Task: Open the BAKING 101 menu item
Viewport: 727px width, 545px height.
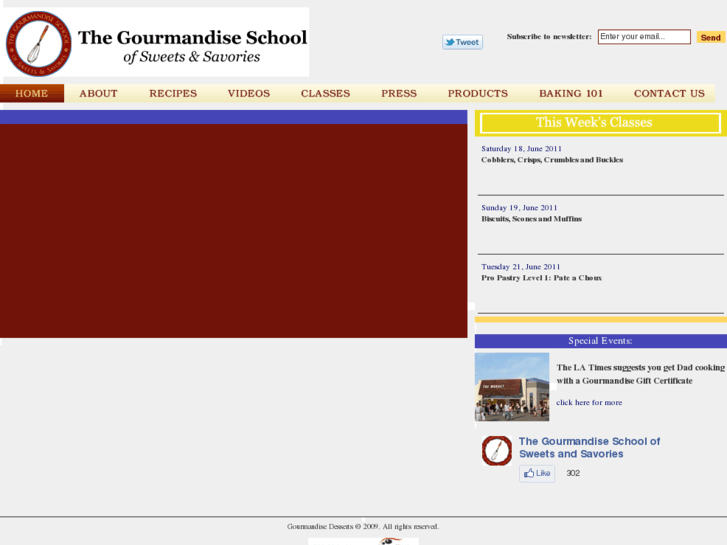Action: pos(571,93)
